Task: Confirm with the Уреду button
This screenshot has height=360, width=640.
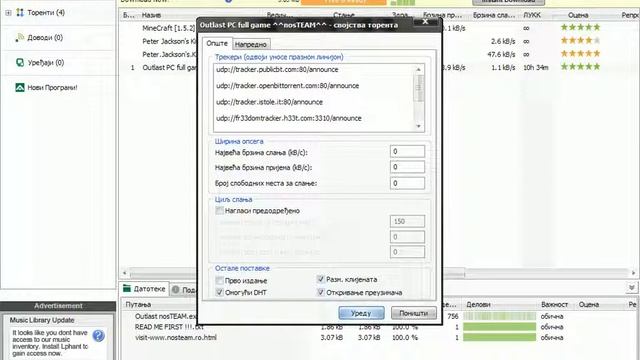Action: (x=361, y=313)
